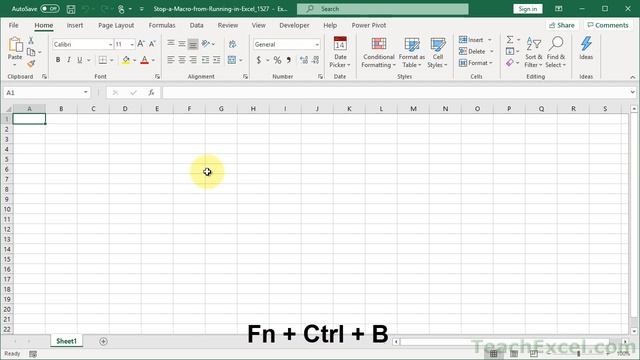Click the Share button
This screenshot has width=640, height=360.
[x=562, y=25]
